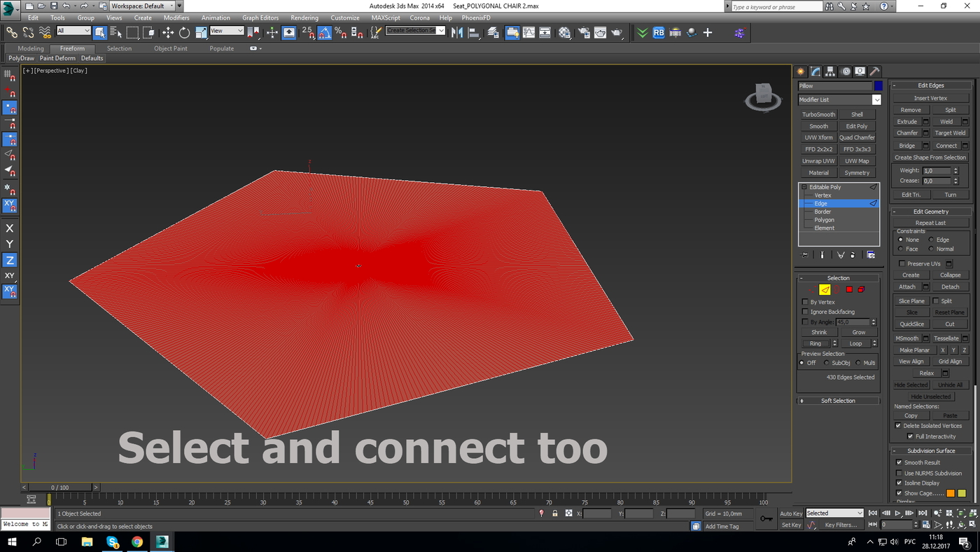Open the Motion command panel tab
Image resolution: width=980 pixels, height=552 pixels.
coord(846,71)
